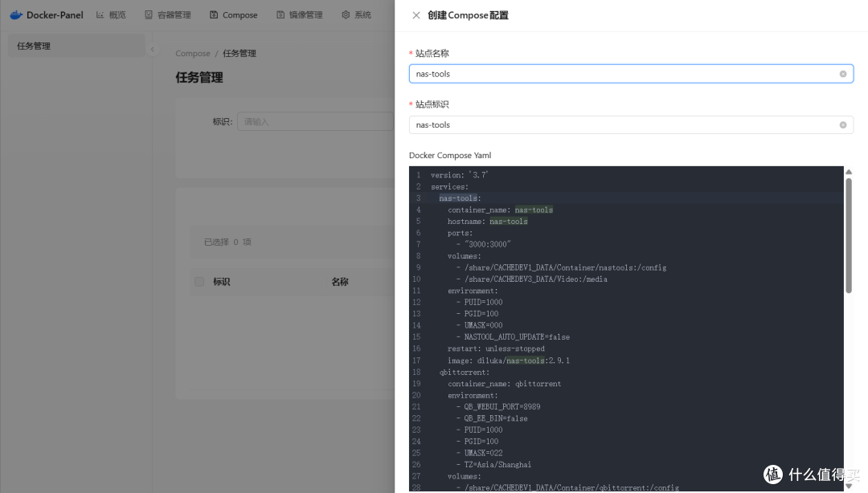Close the 创建Compose配置 drawer
868x493 pixels.
415,14
